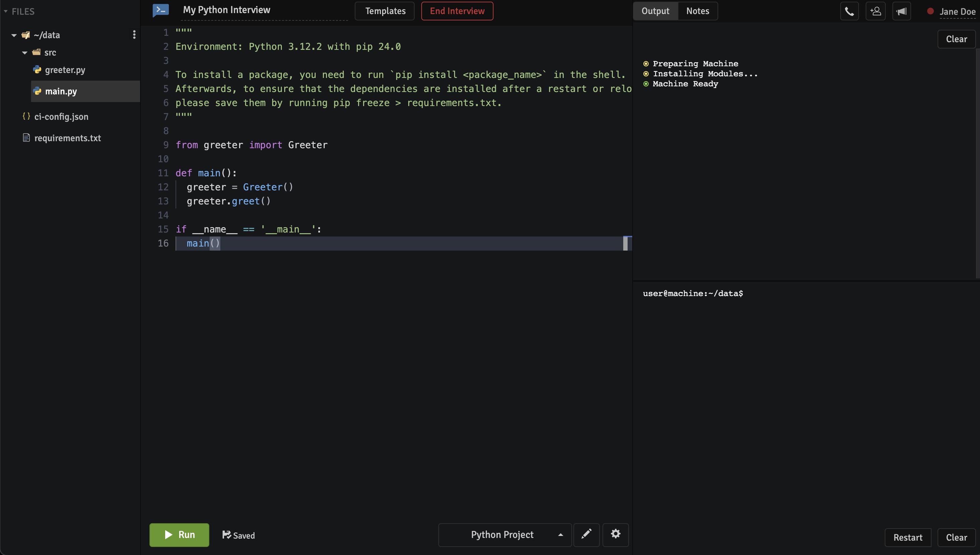
Task: Switch to the Notes tab
Action: 697,11
